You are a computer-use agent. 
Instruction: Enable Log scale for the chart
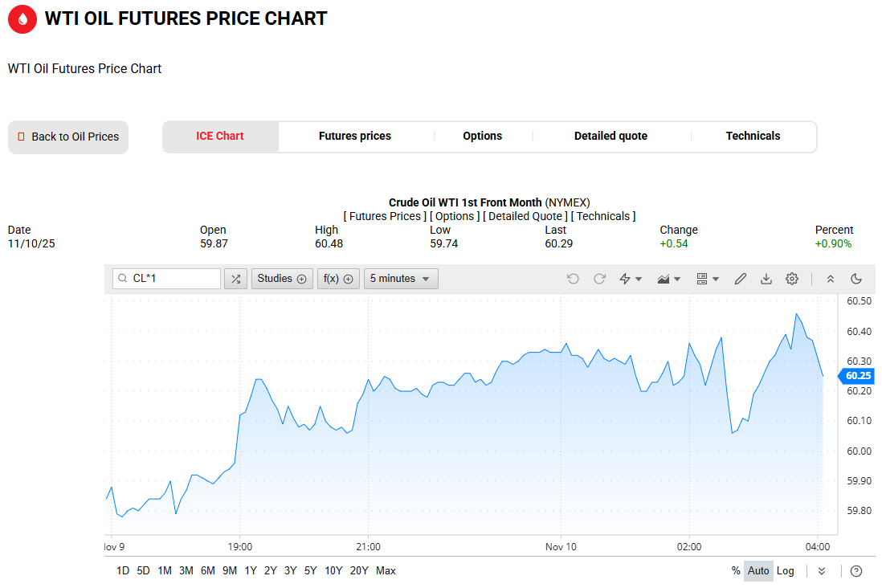pyautogui.click(x=786, y=571)
